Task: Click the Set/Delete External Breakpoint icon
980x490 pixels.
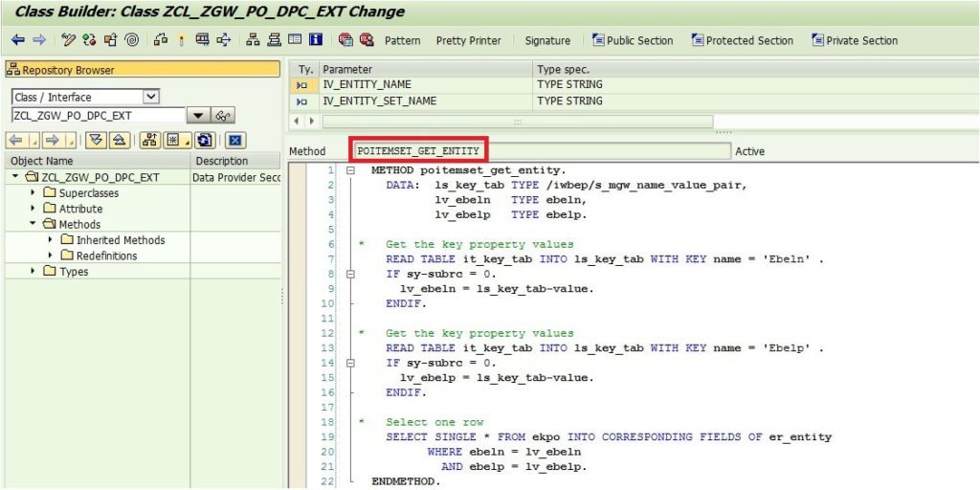Action: point(367,40)
